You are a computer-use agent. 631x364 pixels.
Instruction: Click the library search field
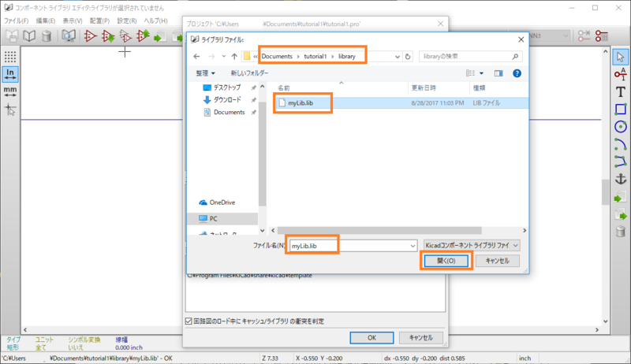point(470,57)
